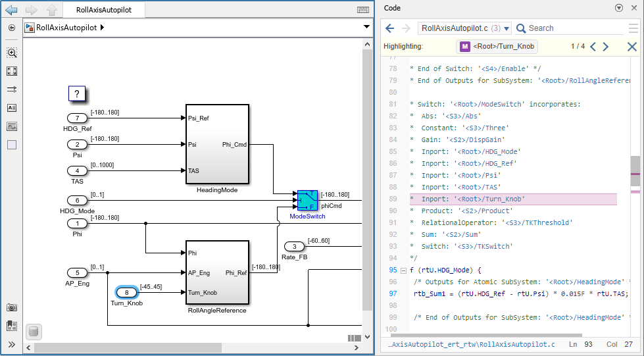Click the Annotation text tool icon
The image size is (644, 356).
(12, 108)
